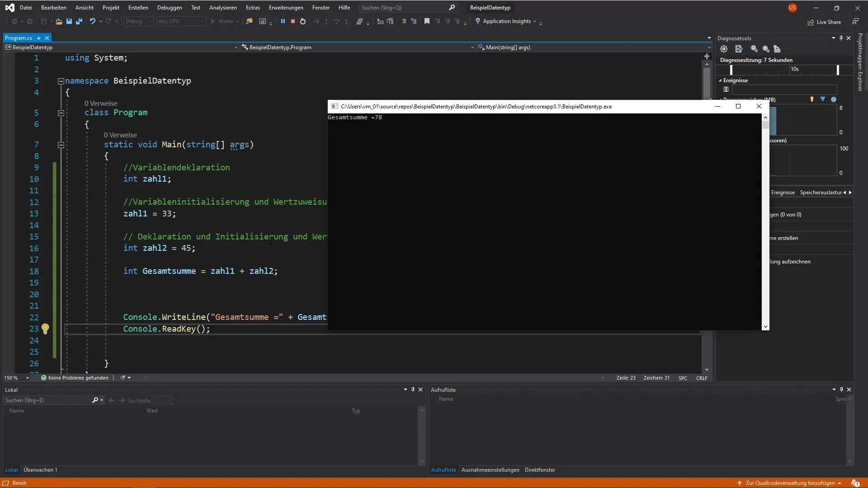Click the user account avatar US
The width and height of the screenshot is (868, 488).
point(793,8)
